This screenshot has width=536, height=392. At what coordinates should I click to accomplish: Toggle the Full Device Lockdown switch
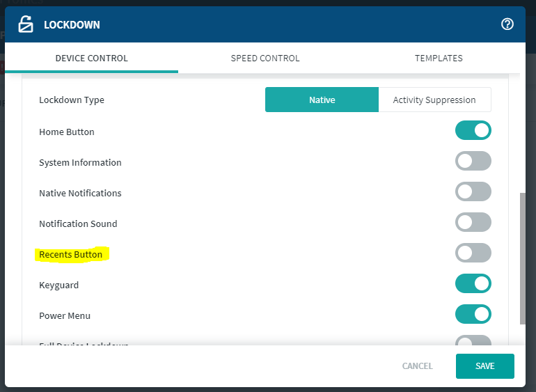tap(473, 341)
